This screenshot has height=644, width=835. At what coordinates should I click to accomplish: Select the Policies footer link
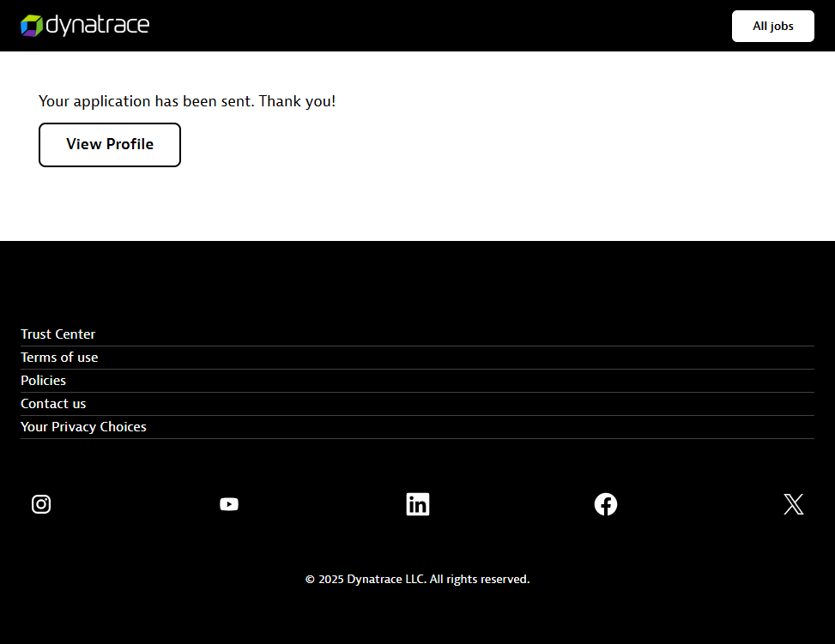44,381
